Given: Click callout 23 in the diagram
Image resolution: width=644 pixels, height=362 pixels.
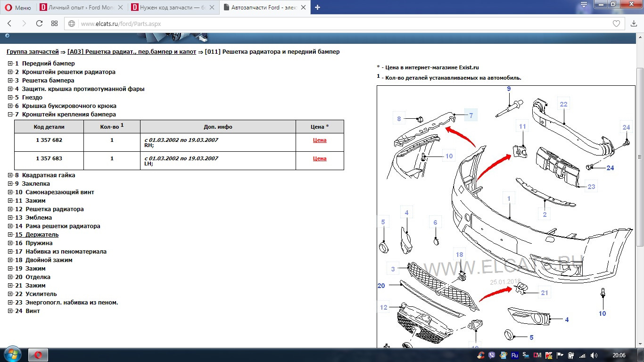Looking at the screenshot, I should pyautogui.click(x=591, y=187).
